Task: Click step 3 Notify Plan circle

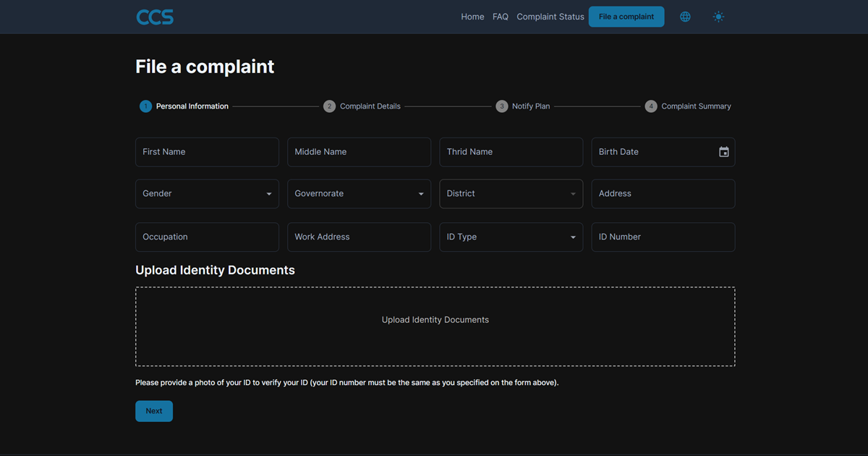Action: click(x=502, y=106)
